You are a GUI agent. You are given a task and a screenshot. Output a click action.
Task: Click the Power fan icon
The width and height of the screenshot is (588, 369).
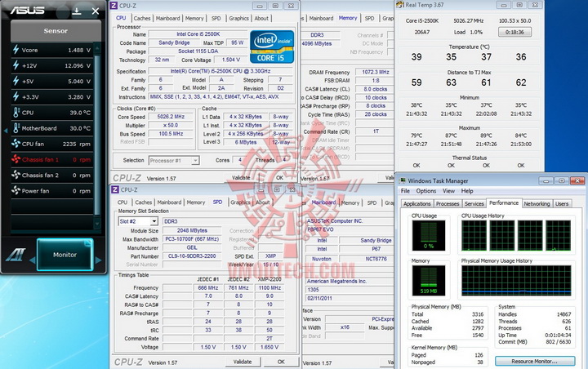16,190
